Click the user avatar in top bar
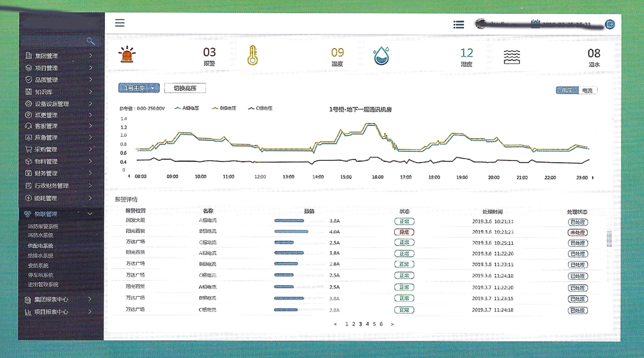The height and width of the screenshot is (358, 644). [x=481, y=24]
